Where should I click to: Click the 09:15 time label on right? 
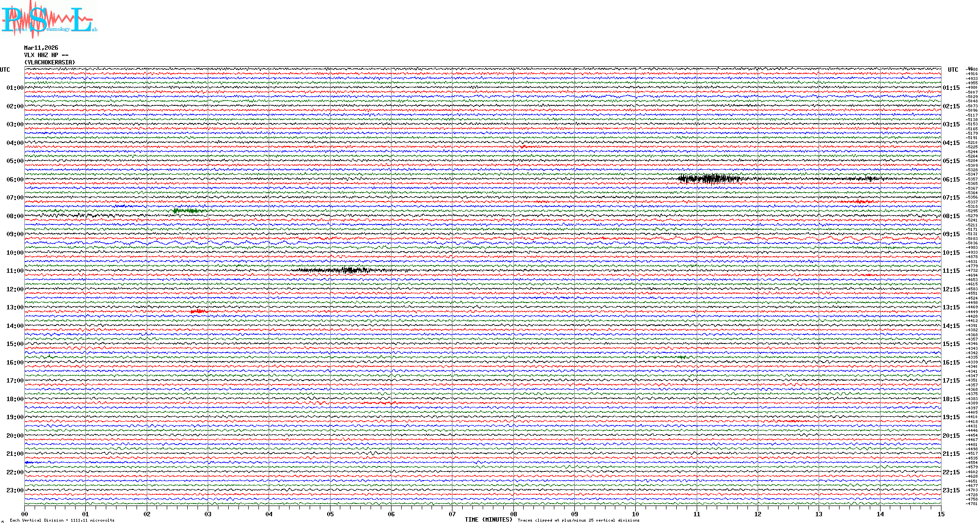pos(951,234)
